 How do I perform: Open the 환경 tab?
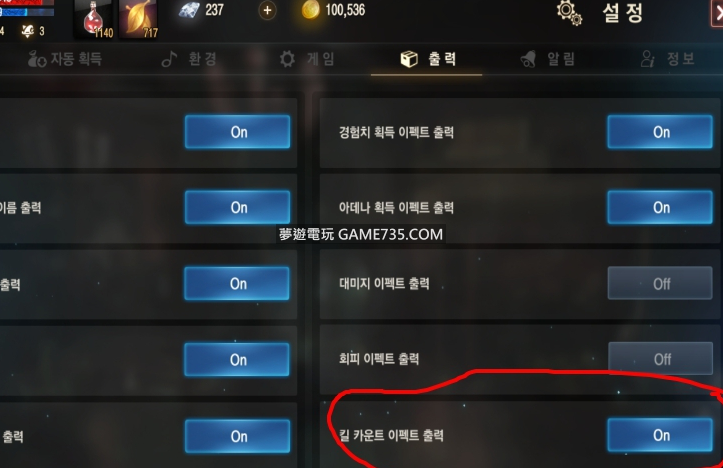189,59
